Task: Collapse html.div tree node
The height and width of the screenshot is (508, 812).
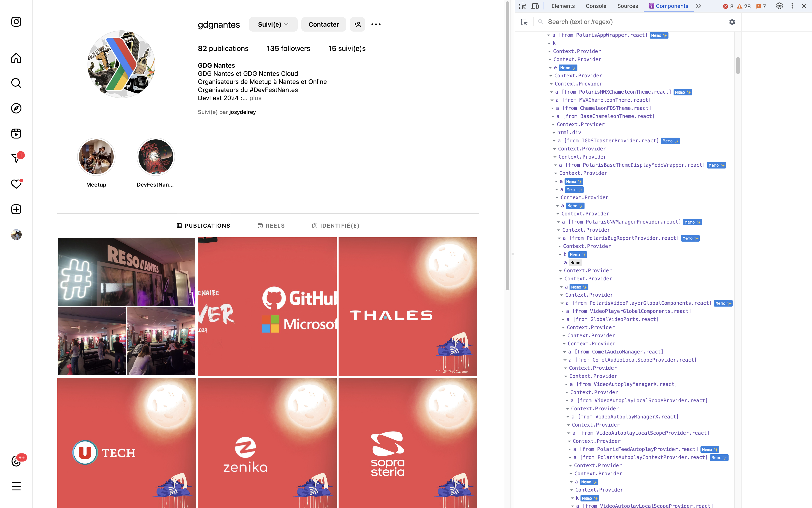Action: click(554, 133)
